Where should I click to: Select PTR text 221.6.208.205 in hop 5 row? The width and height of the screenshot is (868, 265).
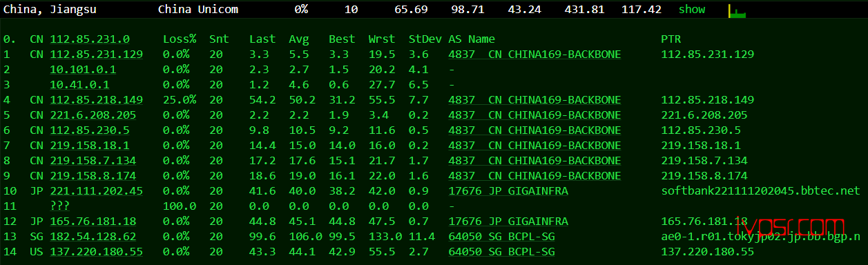[x=704, y=115]
